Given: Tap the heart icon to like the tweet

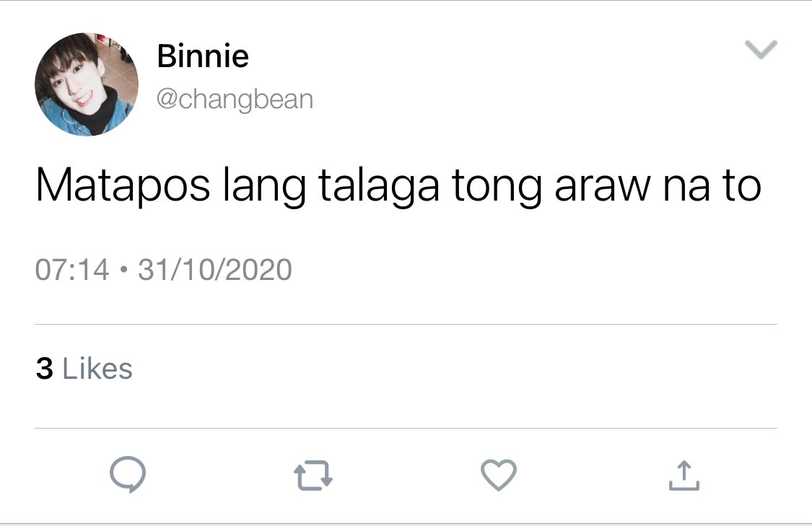Looking at the screenshot, I should 499,475.
